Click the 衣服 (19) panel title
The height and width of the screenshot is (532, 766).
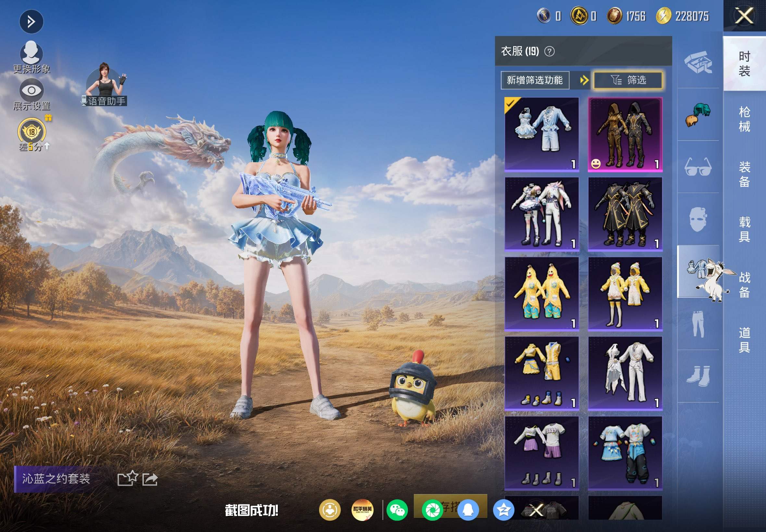520,51
